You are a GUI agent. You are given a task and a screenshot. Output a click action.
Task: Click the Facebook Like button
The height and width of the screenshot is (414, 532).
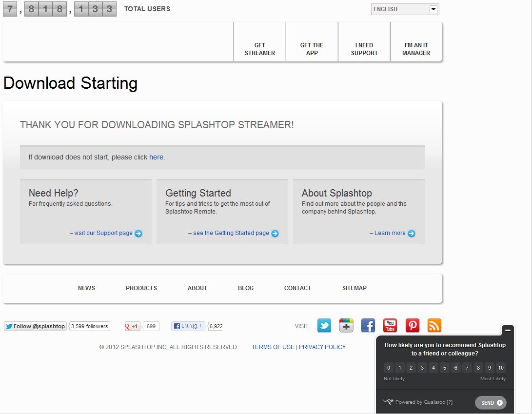click(188, 326)
